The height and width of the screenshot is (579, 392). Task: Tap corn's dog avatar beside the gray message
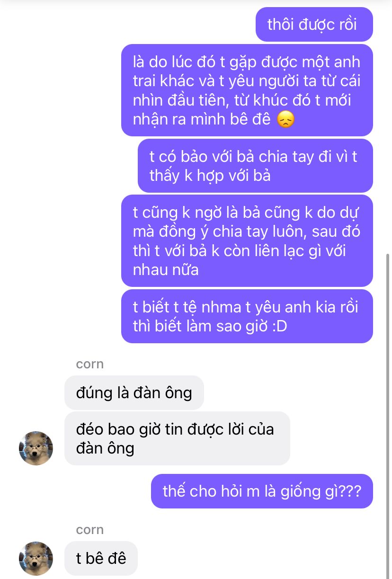(36, 448)
